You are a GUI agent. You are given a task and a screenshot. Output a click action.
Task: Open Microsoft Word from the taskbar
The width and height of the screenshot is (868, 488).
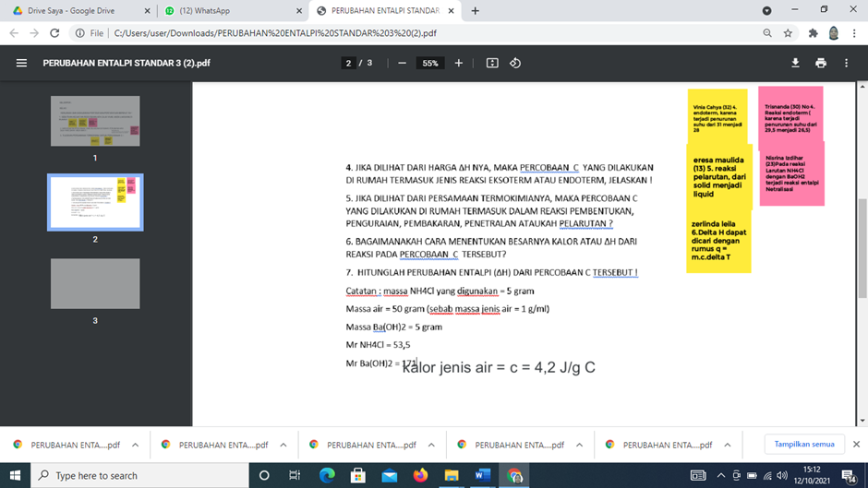tap(482, 475)
